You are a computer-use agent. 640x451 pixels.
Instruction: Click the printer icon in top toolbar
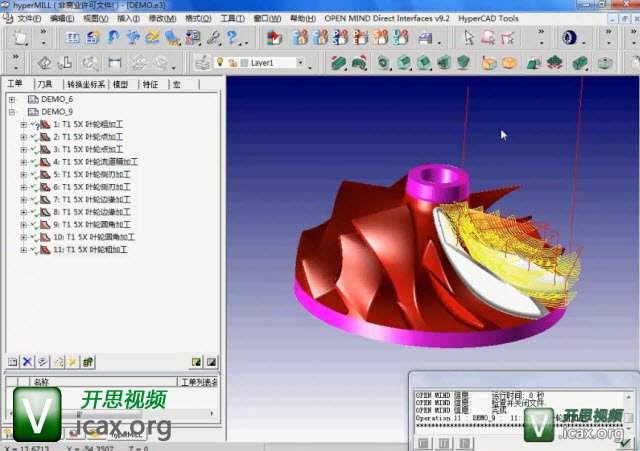tap(424, 38)
